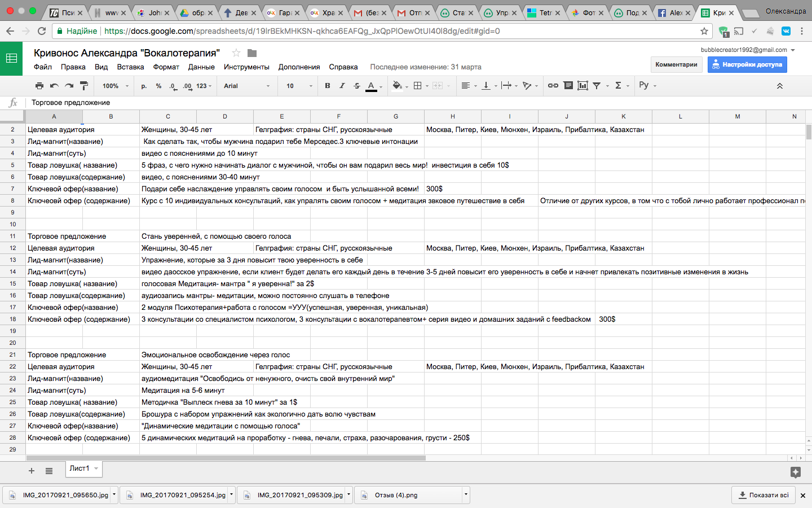
Task: Print the spreadsheet with the printer icon
Action: [x=39, y=86]
